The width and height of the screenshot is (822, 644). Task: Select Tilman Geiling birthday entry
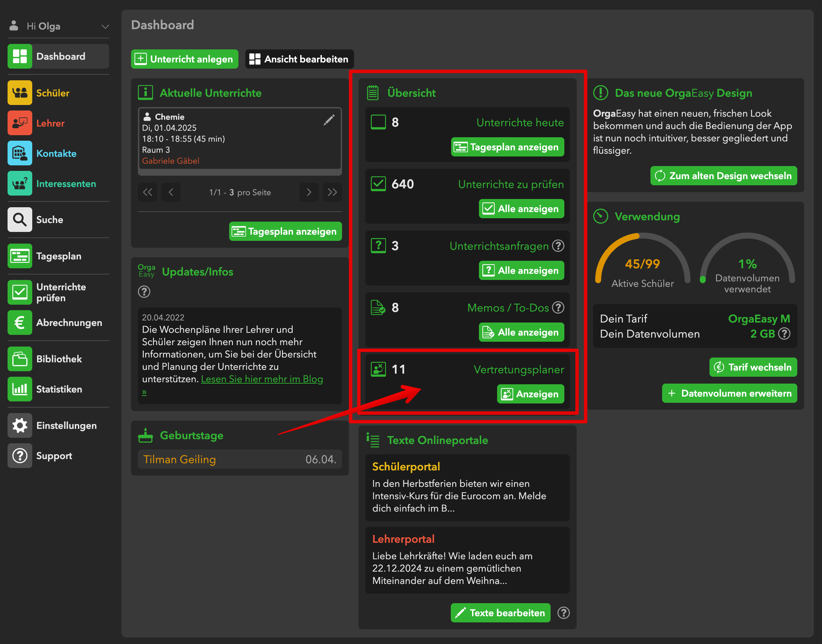coord(240,459)
